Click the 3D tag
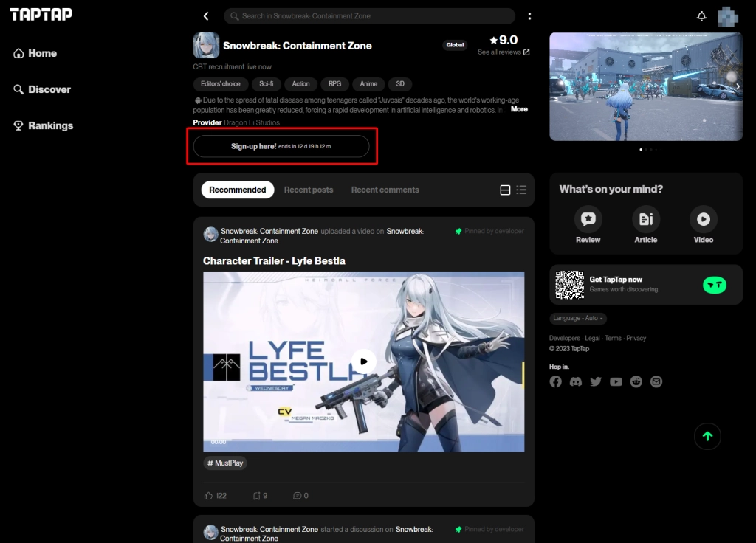The image size is (756, 543). coord(400,84)
